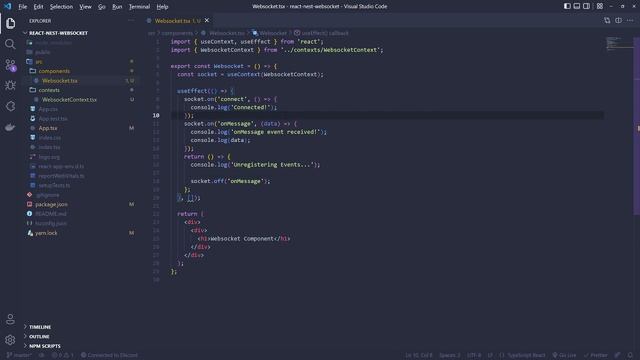Screen dimensions: 640x360
Task: Click line number 10 in the gutter
Action: point(156,116)
